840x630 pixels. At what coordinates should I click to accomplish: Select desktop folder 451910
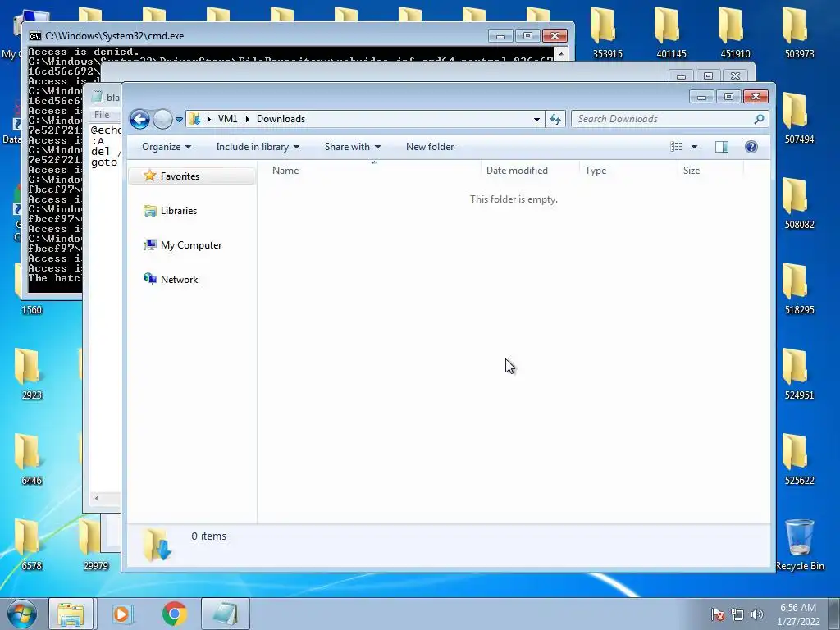pyautogui.click(x=735, y=33)
